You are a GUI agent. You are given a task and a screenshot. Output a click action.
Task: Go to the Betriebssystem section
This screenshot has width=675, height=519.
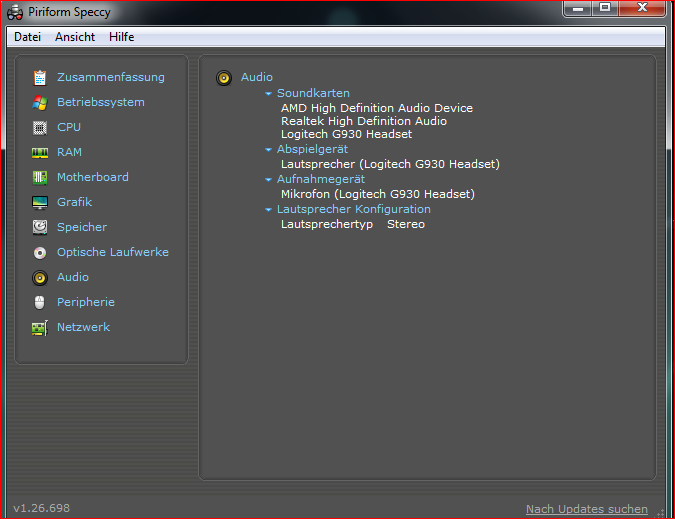coord(101,102)
